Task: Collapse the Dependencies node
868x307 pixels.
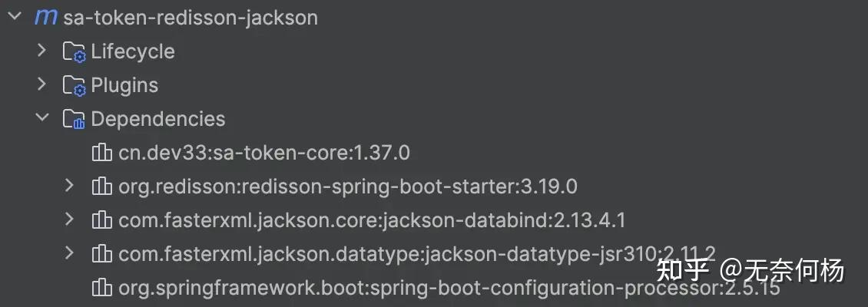Action: [x=42, y=118]
